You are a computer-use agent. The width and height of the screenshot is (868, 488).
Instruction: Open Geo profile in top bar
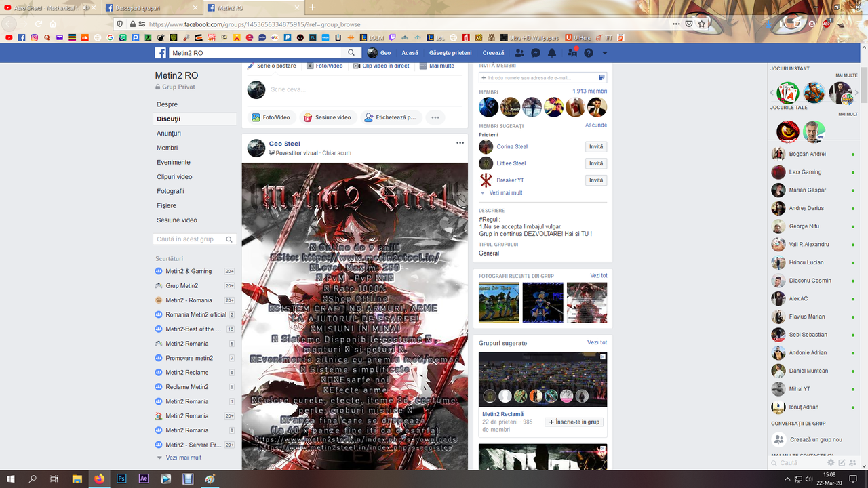click(x=379, y=53)
